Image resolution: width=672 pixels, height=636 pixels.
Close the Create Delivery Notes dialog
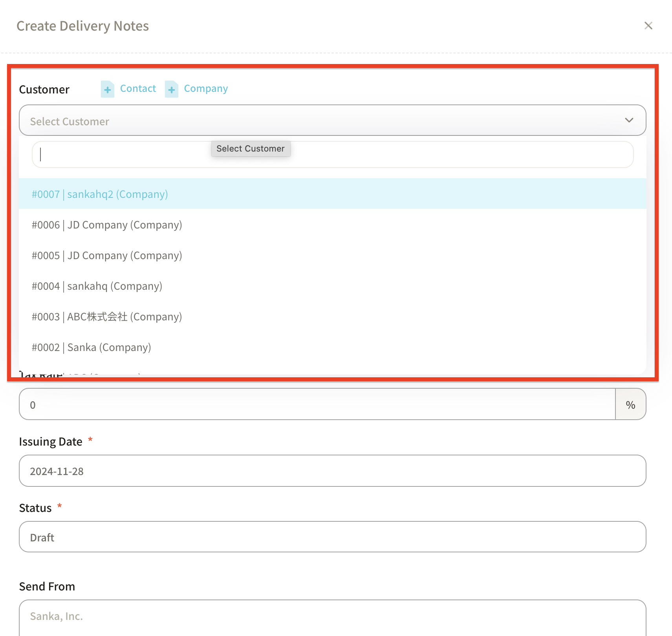pos(648,26)
